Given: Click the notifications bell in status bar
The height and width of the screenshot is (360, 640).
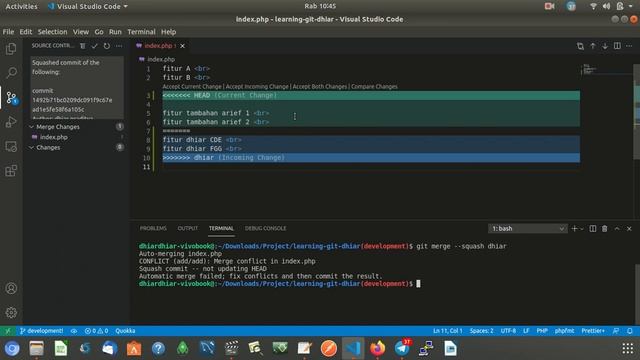Looking at the screenshot, I should [630, 331].
